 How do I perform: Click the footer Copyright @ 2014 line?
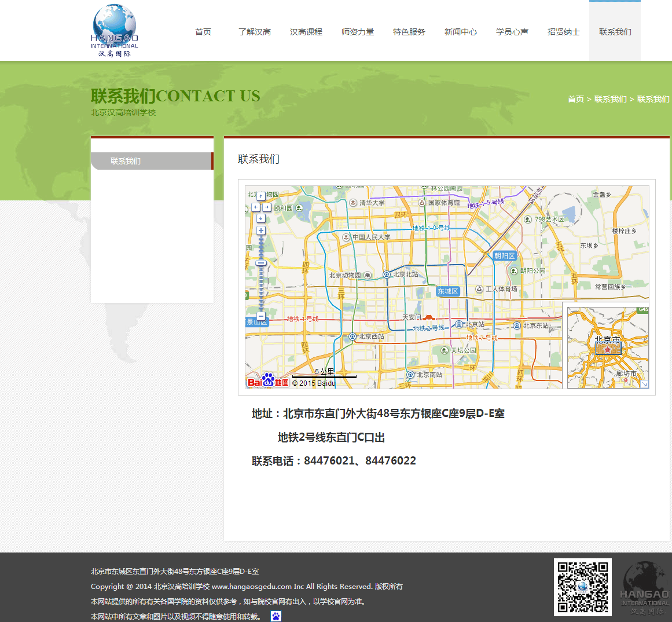(247, 587)
